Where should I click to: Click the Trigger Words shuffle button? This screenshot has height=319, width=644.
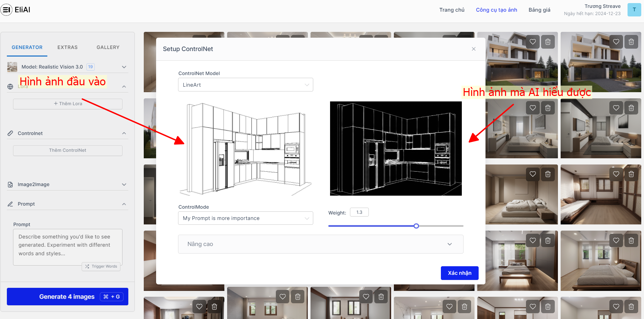(x=101, y=266)
